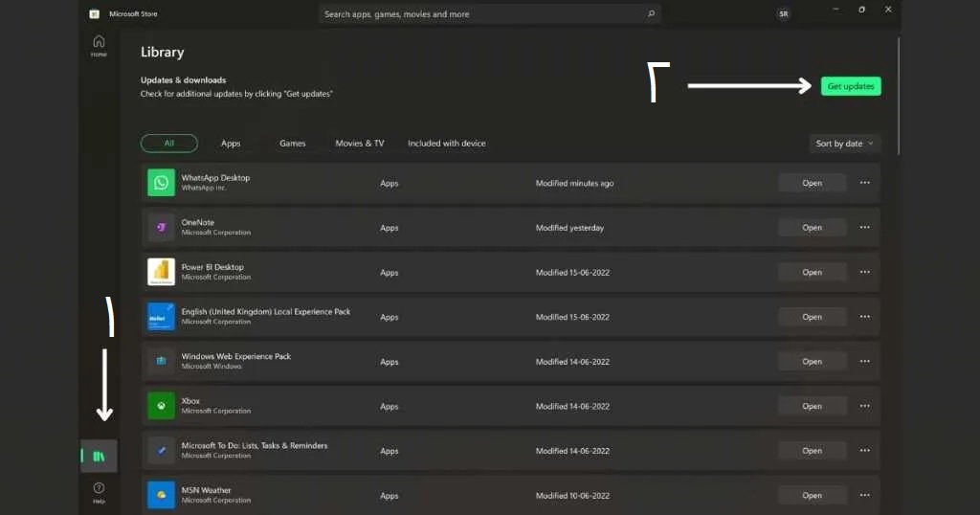Screen dimensions: 980x515
Task: Open more options menu for OneNote
Action: tap(864, 228)
